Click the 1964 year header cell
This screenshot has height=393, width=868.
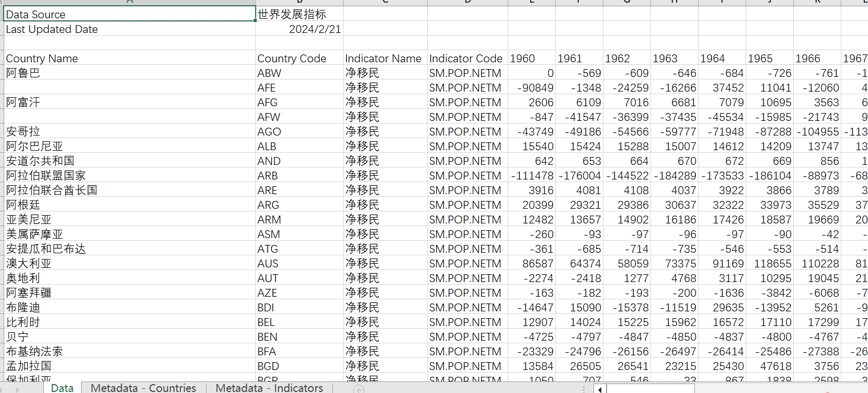[x=722, y=58]
